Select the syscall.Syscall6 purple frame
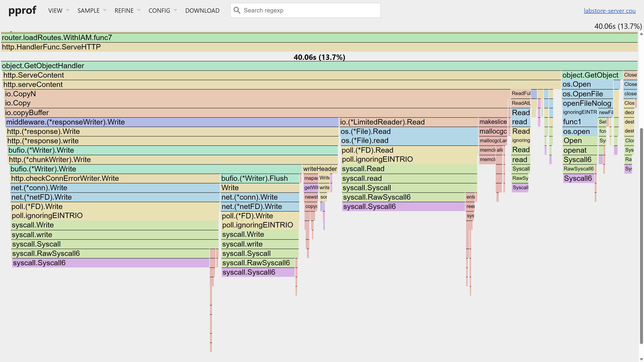Image resolution: width=644 pixels, height=362 pixels. pyautogui.click(x=110, y=263)
